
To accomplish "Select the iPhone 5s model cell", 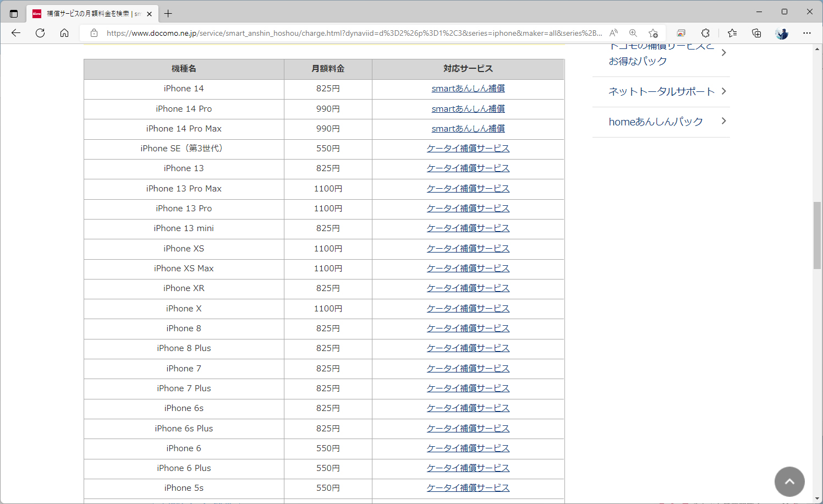I will [x=184, y=488].
